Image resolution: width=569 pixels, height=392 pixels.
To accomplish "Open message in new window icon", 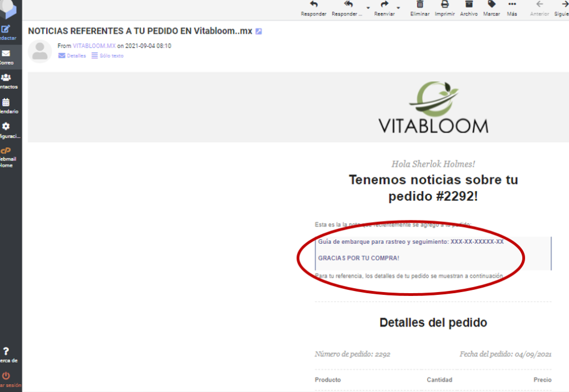I will coord(259,32).
